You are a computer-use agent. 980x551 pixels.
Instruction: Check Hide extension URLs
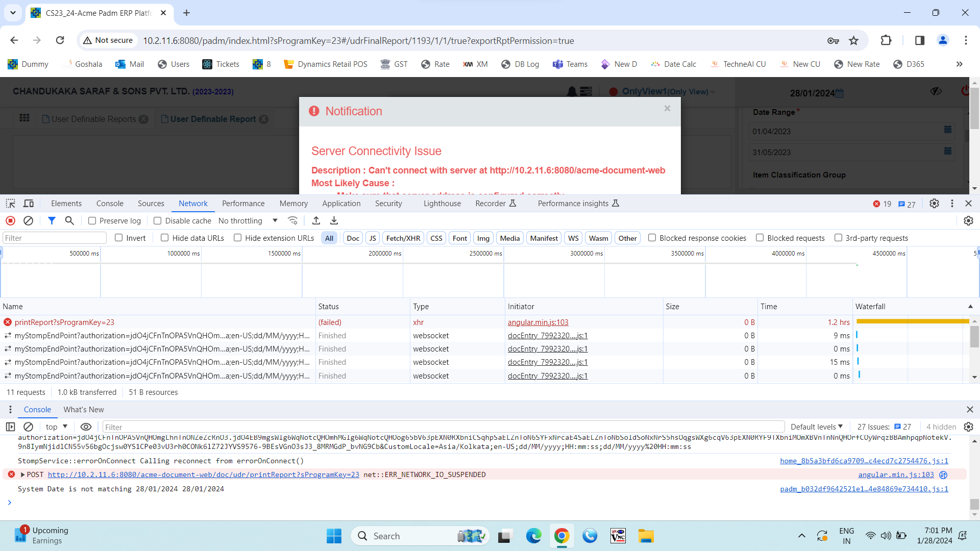point(238,238)
